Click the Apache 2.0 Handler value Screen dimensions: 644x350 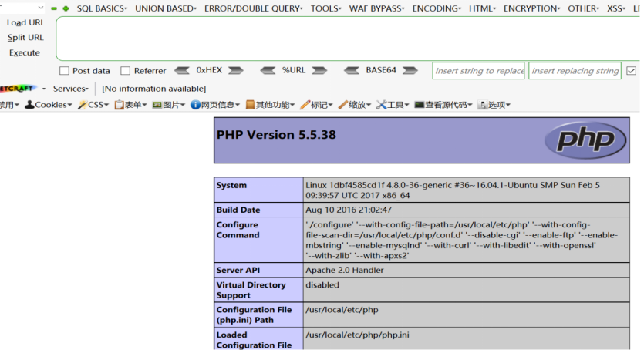pos(345,270)
